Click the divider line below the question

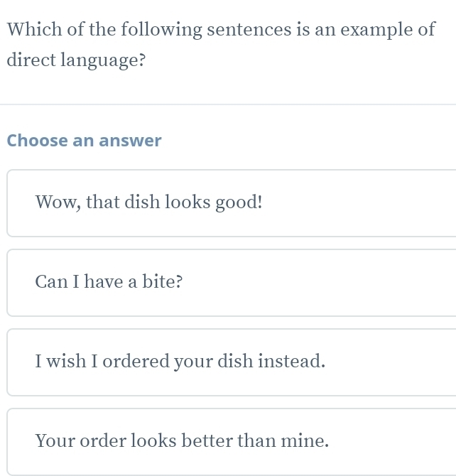228,105
